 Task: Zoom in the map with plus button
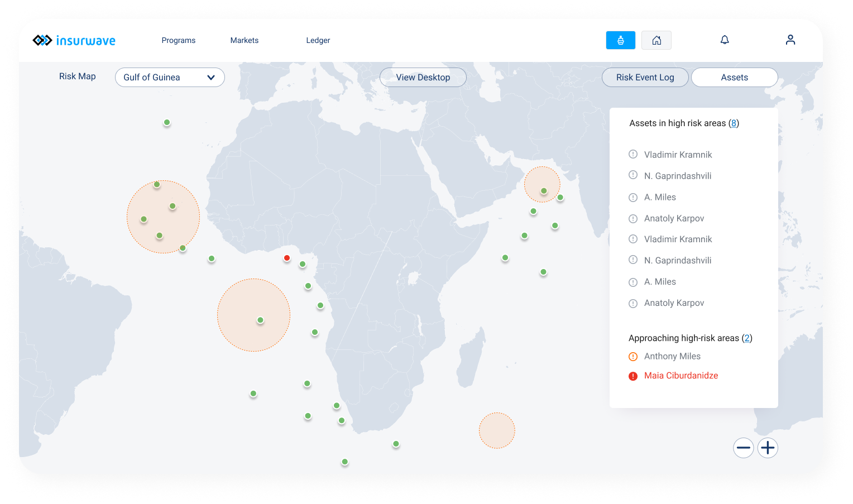pos(768,448)
